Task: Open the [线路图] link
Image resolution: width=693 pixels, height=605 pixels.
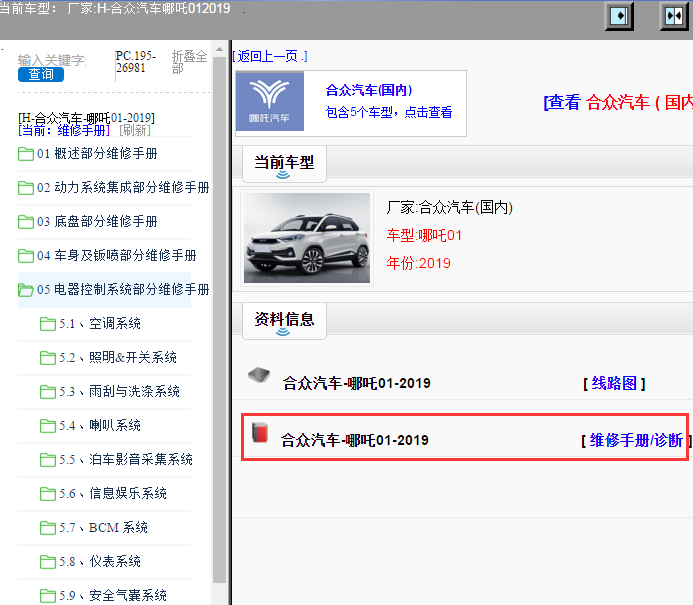Action: coord(614,384)
